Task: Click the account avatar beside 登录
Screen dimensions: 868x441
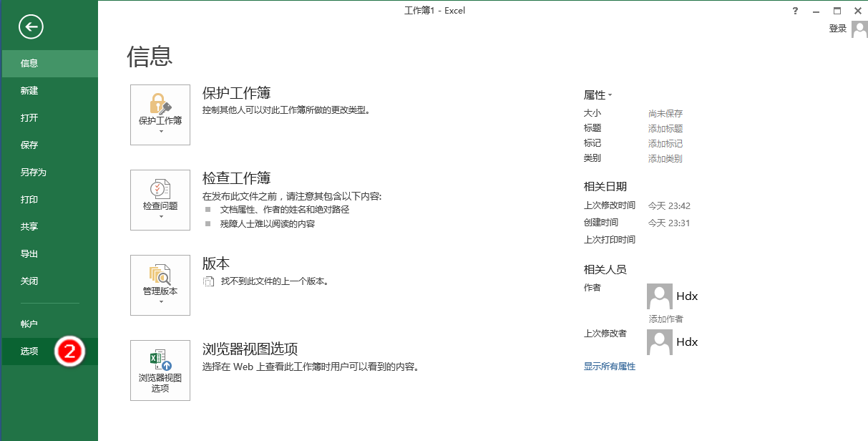Action: [859, 29]
